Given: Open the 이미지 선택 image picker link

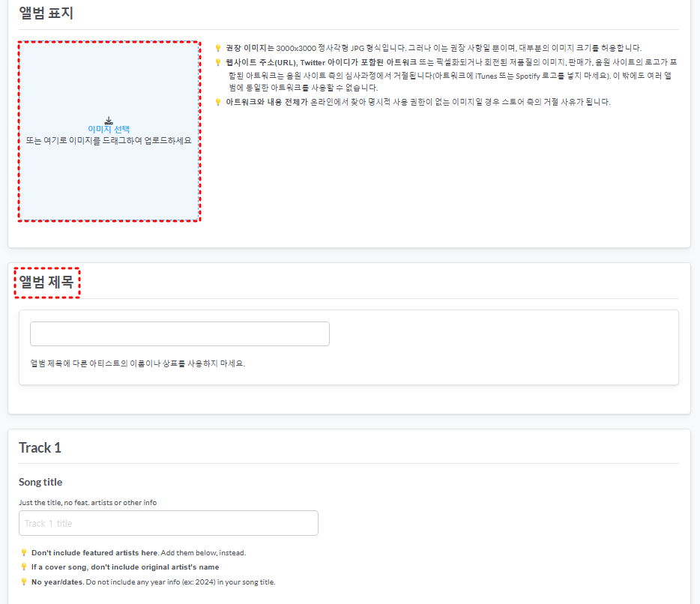Looking at the screenshot, I should [109, 130].
